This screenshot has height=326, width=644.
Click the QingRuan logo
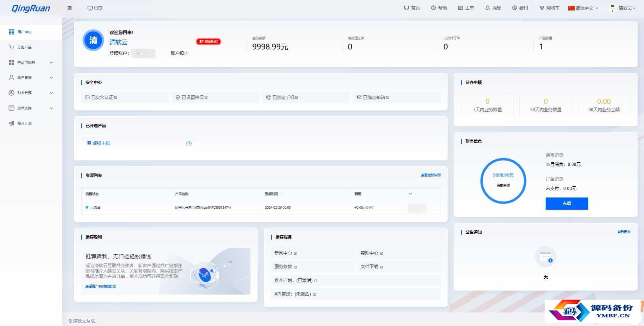31,8
